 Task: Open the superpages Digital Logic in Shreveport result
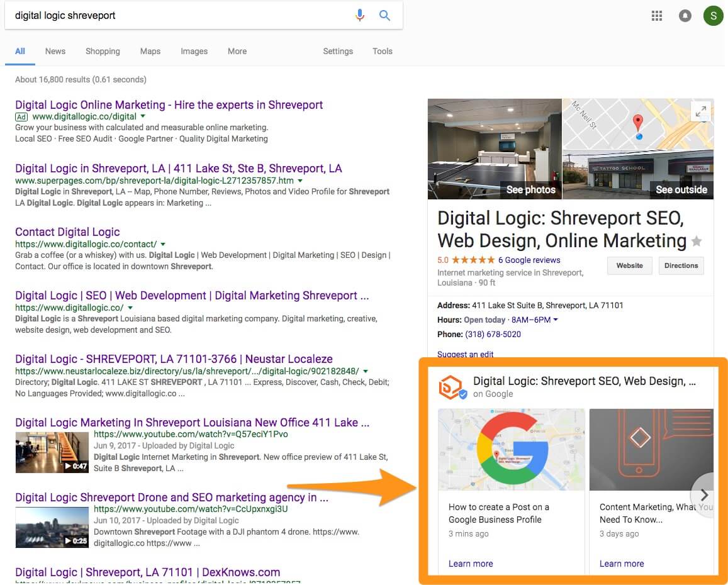[178, 168]
